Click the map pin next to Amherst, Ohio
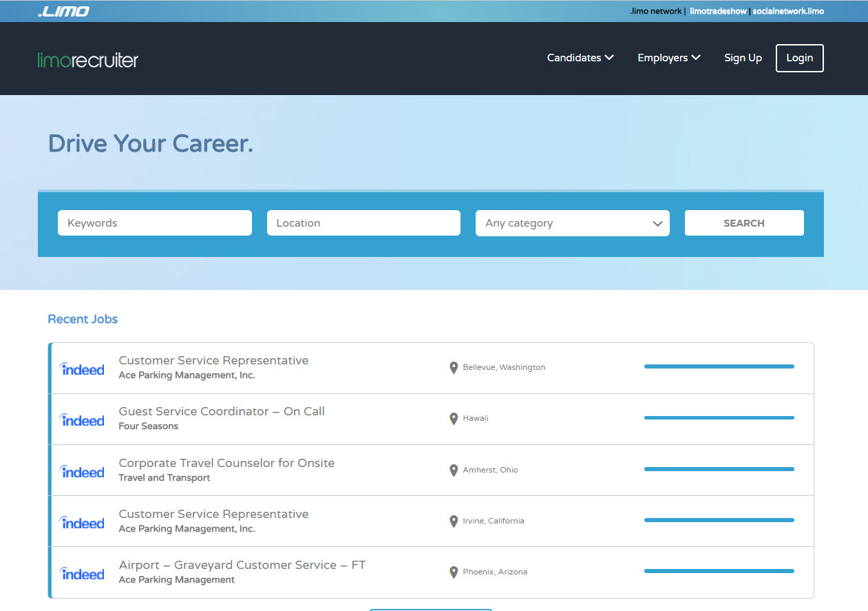 (454, 470)
